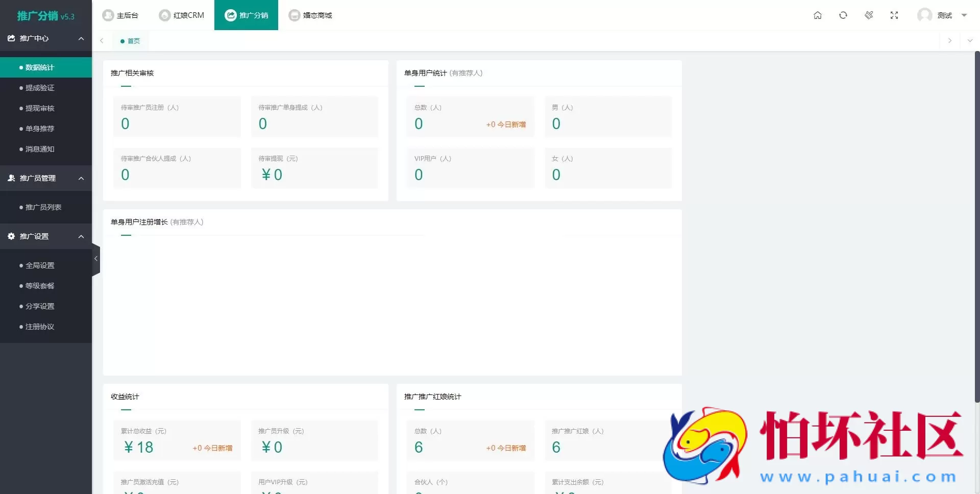Click the home icon in top bar

[817, 15]
